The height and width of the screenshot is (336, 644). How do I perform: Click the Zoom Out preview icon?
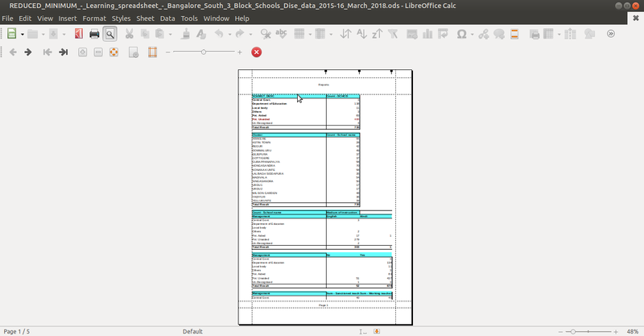click(98, 52)
